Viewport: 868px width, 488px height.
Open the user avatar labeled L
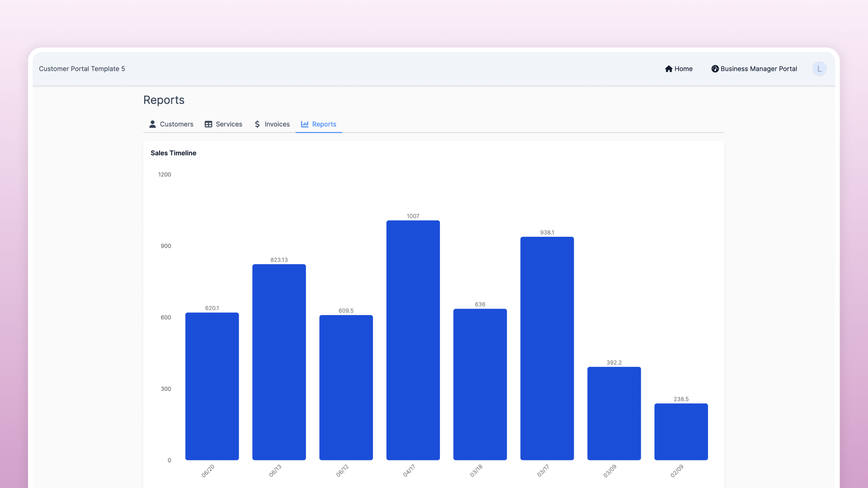(819, 69)
